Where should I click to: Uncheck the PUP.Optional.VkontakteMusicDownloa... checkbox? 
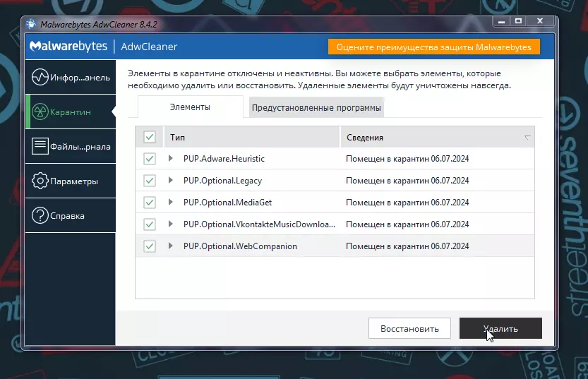pyautogui.click(x=150, y=224)
